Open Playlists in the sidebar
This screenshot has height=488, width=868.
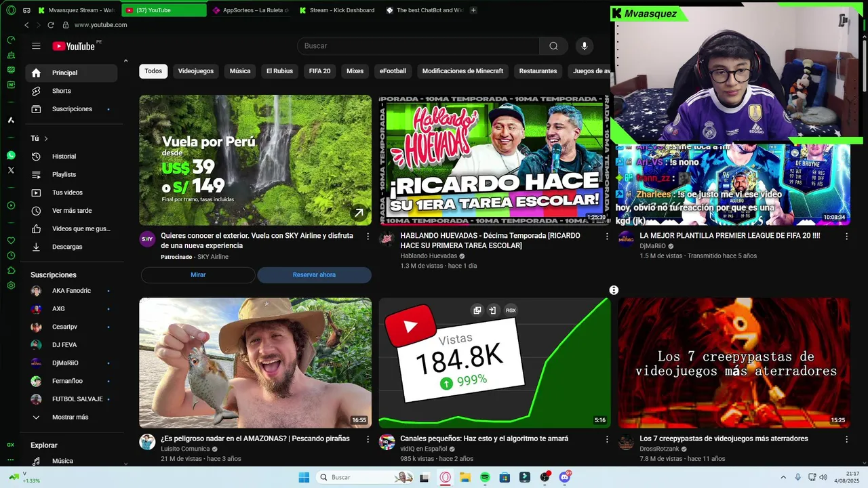click(71, 174)
